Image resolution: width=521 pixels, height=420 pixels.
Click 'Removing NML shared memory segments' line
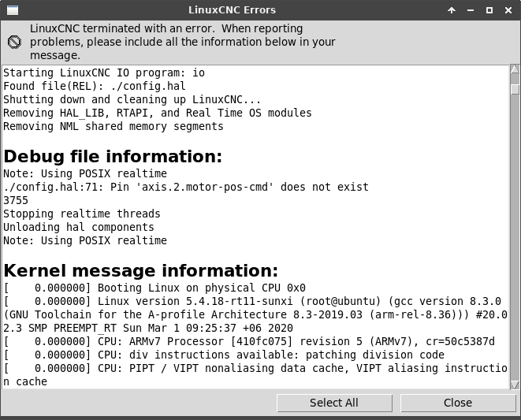click(114, 126)
